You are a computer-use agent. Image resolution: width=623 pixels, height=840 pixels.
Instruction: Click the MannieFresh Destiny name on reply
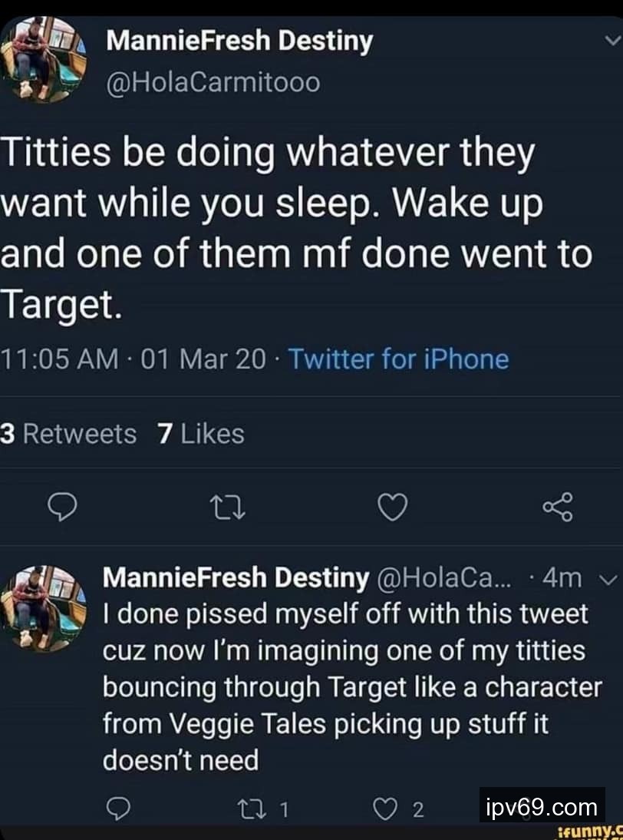click(236, 577)
